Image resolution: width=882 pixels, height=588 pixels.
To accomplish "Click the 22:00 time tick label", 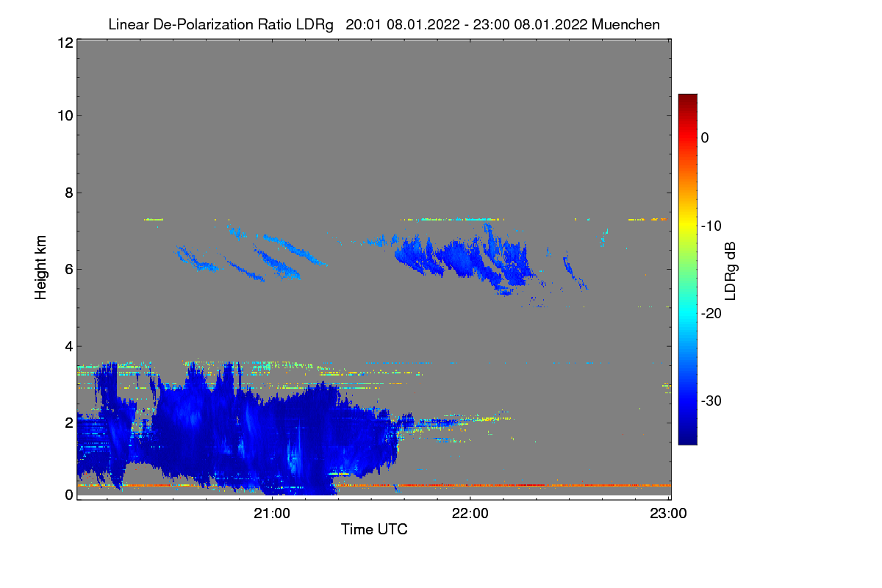I will 470,514.
